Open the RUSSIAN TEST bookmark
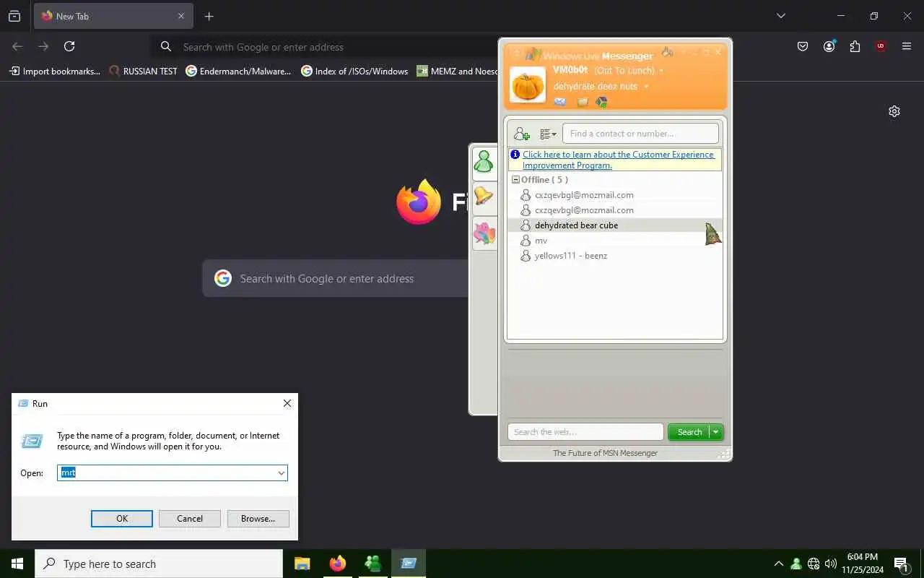The image size is (924, 578). tap(143, 72)
